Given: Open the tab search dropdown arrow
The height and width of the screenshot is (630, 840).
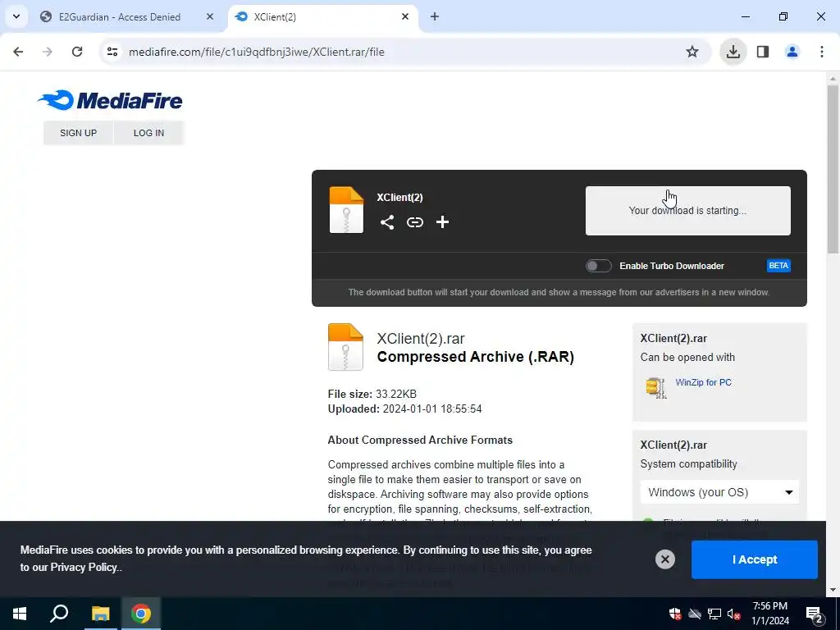Looking at the screenshot, I should [16, 16].
